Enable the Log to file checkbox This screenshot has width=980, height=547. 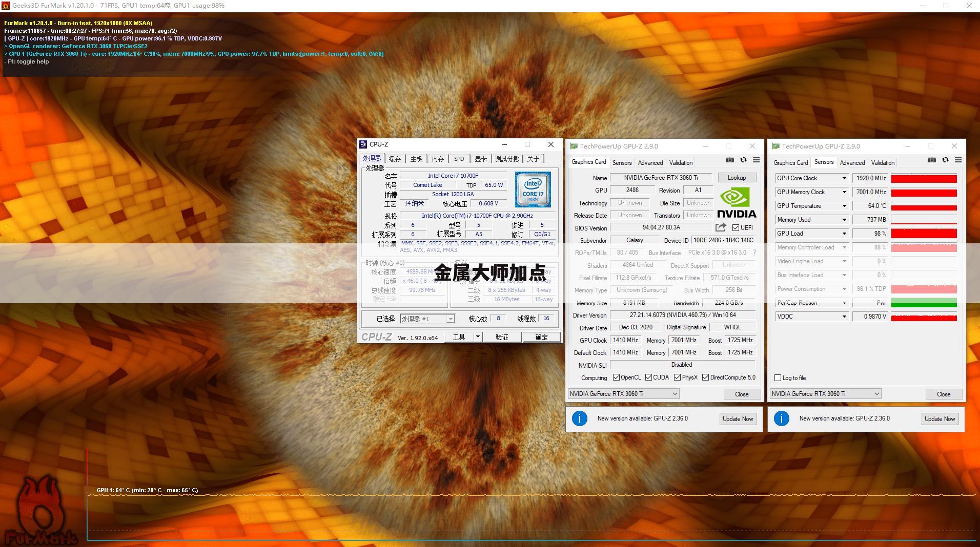coord(778,378)
